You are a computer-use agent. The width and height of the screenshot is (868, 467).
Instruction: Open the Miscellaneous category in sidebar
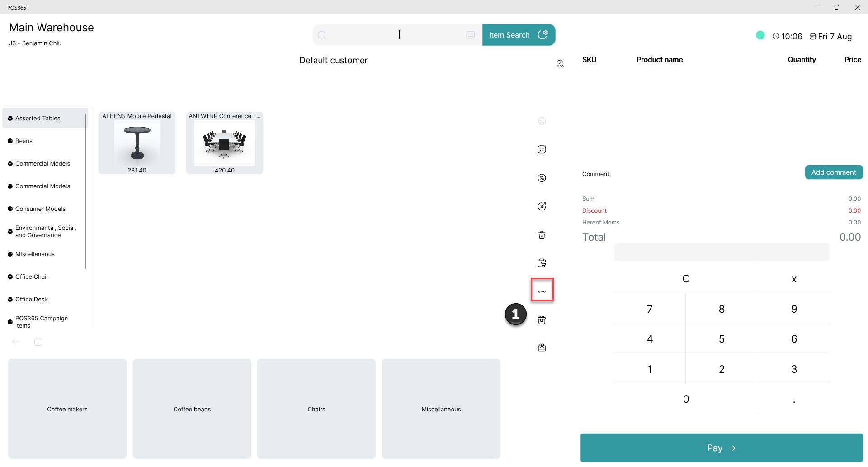(44, 254)
